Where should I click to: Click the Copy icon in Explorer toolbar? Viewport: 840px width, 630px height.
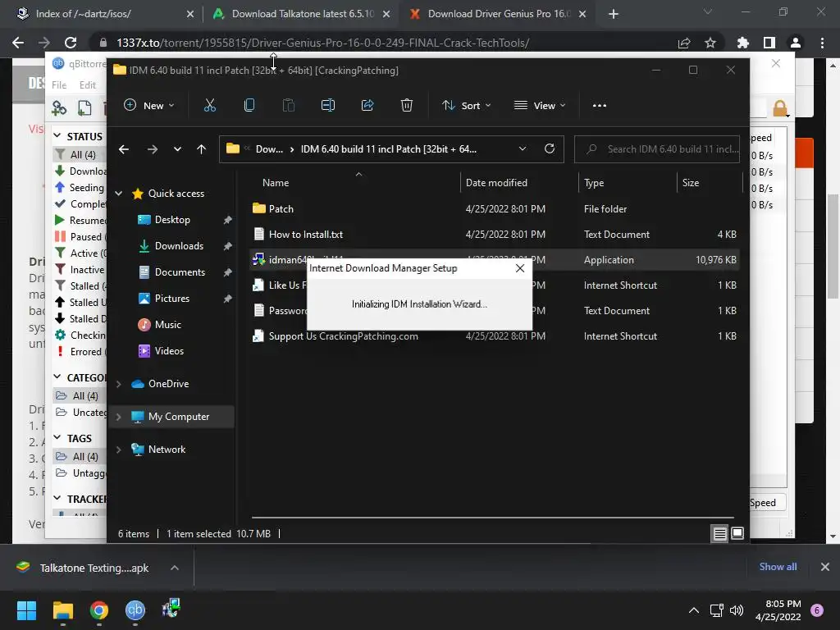point(249,106)
